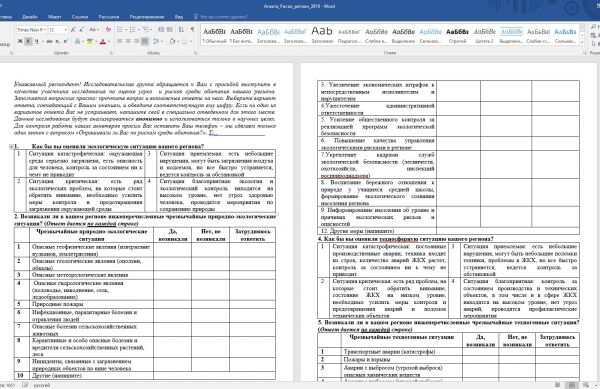Expand the styles gallery more arrow
The width and height of the screenshot is (600, 389).
tap(583, 42)
